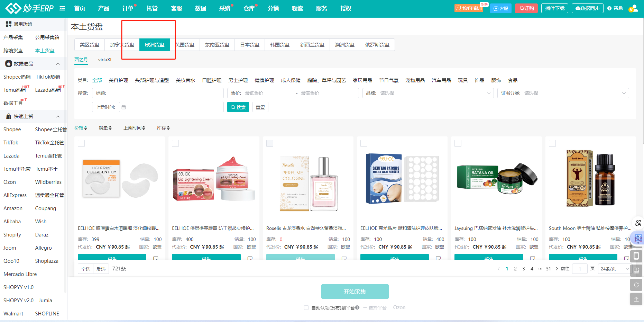This screenshot has width=644, height=322.
Task: Switch to 俄罗斯货盘 tab
Action: [377, 45]
